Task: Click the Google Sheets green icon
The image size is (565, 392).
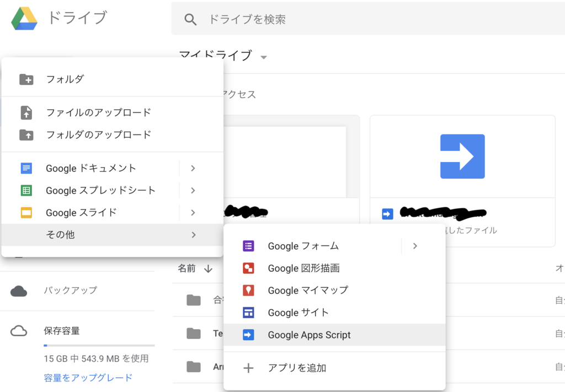Action: [26, 190]
